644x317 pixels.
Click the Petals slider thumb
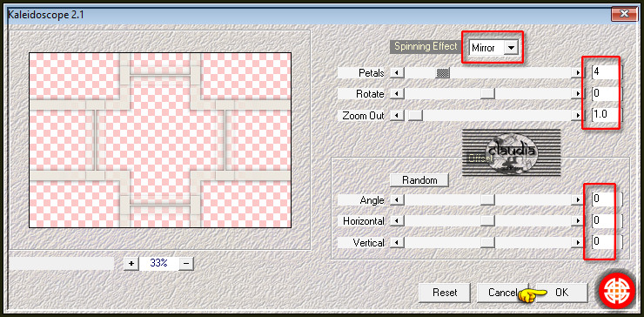(442, 73)
